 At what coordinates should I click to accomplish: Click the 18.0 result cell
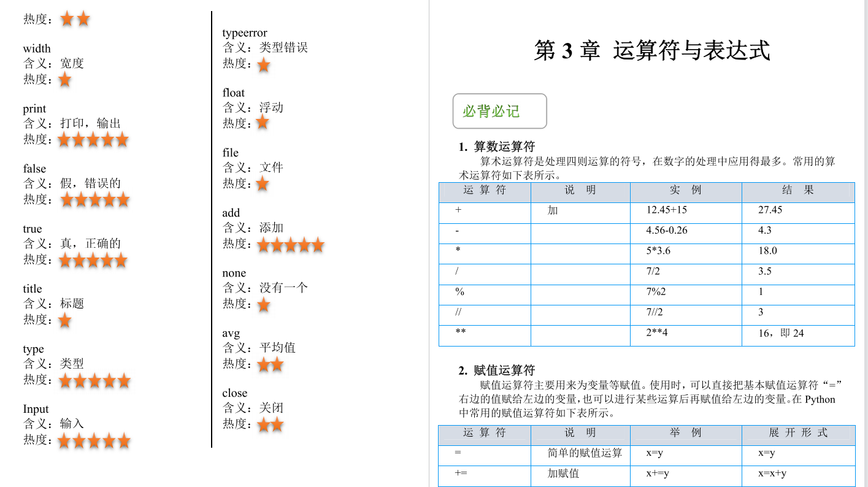point(798,254)
